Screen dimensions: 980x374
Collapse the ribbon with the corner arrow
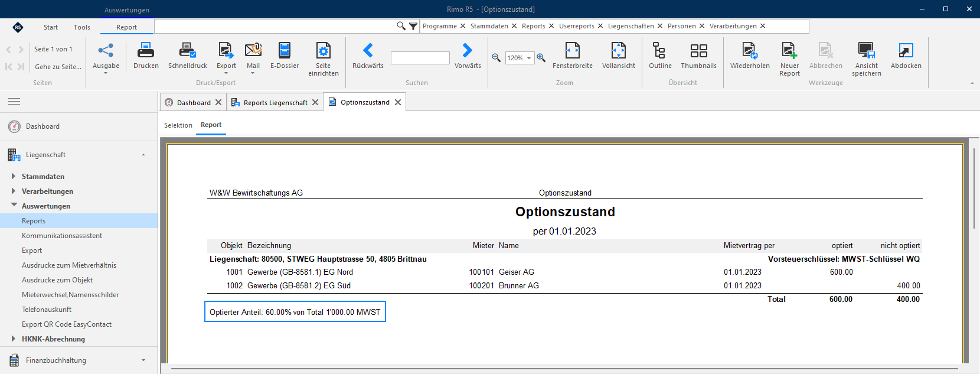coord(972,83)
